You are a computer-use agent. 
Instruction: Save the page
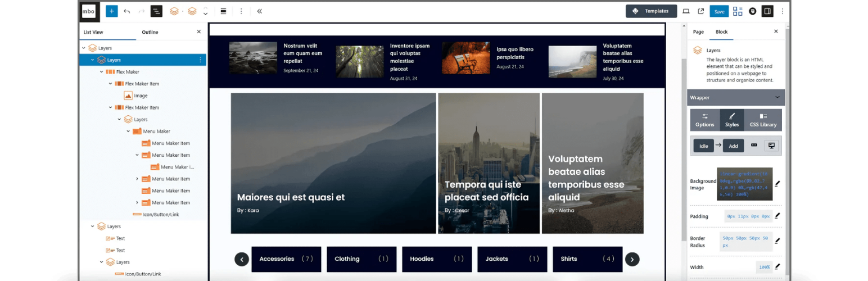click(719, 11)
